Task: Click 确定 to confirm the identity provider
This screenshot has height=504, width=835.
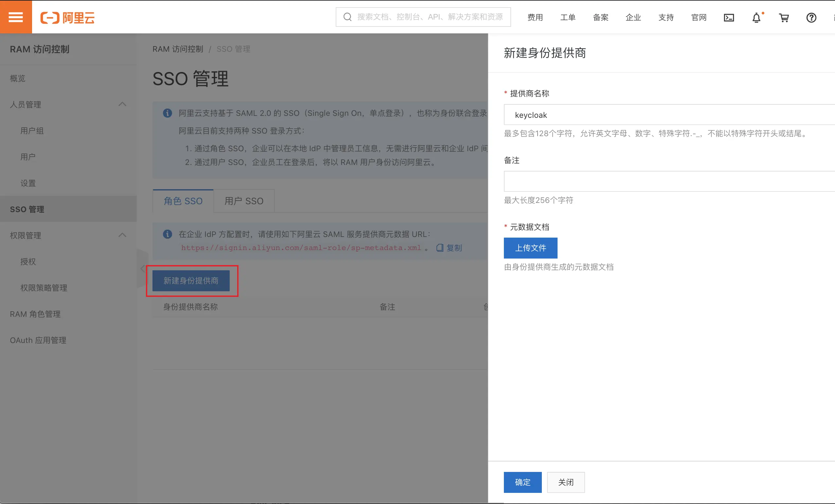Action: coord(522,482)
